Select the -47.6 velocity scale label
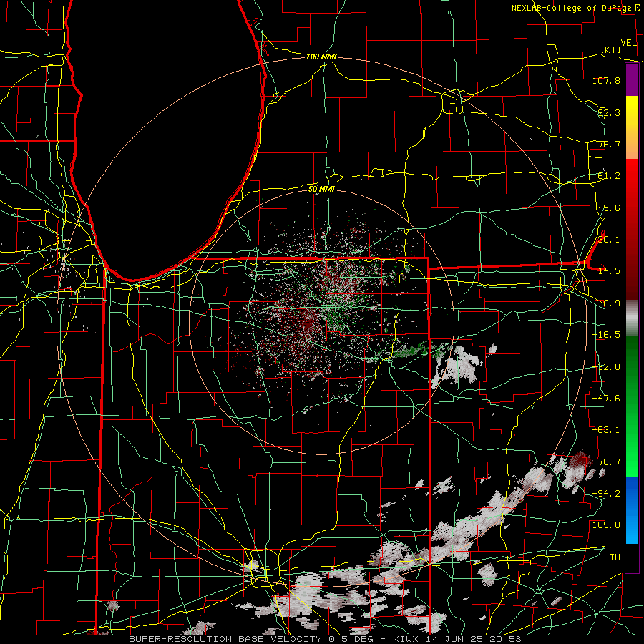The width and height of the screenshot is (644, 644). [x=606, y=399]
